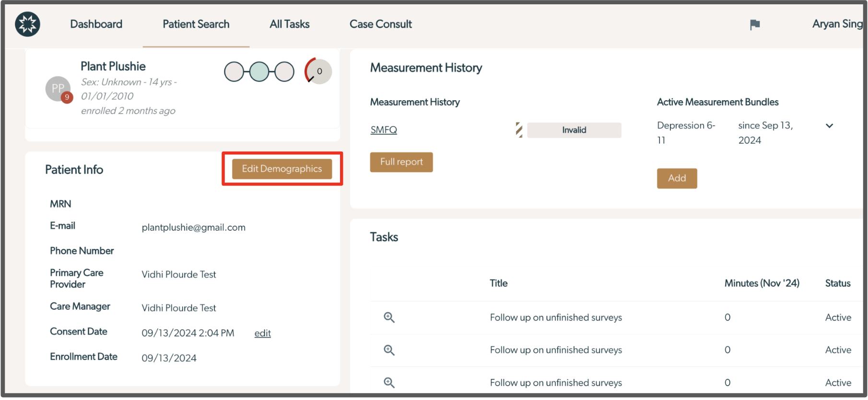The image size is (868, 400).
Task: Click the Patient Info heading
Action: coord(74,170)
